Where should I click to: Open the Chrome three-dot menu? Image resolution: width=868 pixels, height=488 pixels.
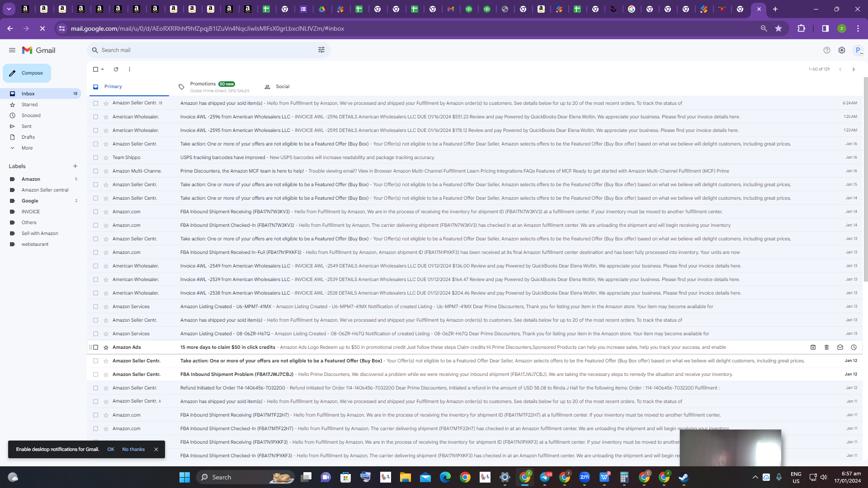(858, 28)
